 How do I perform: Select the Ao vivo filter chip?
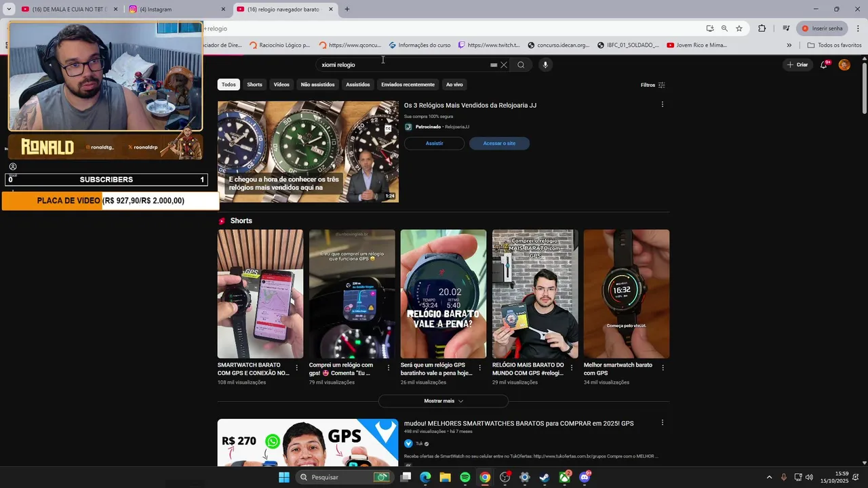tap(454, 85)
